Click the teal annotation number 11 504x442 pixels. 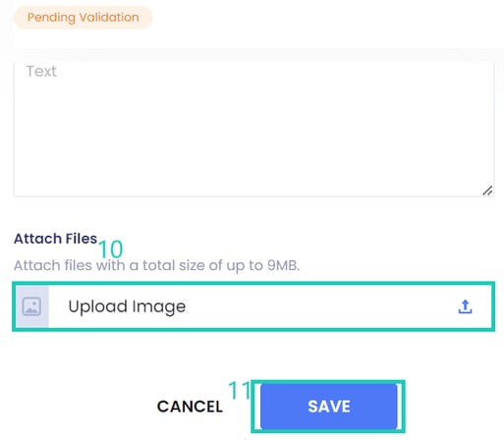[x=240, y=390]
